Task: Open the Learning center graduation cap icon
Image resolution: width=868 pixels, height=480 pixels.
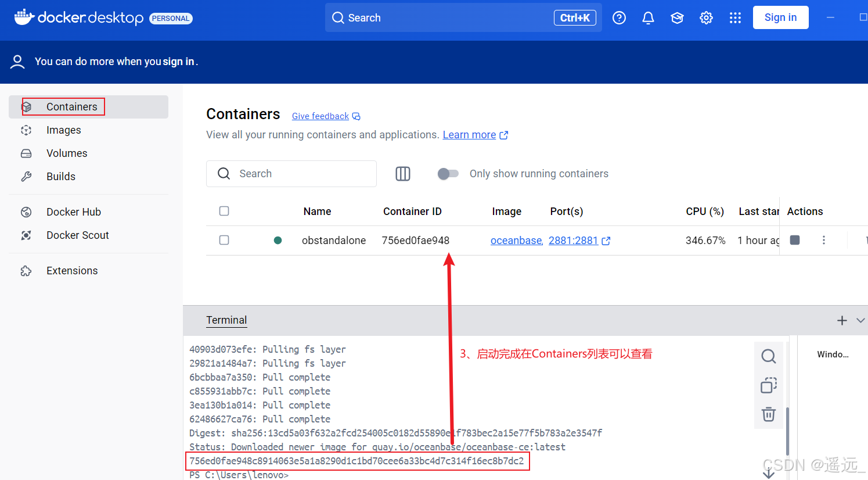Action: (x=677, y=18)
